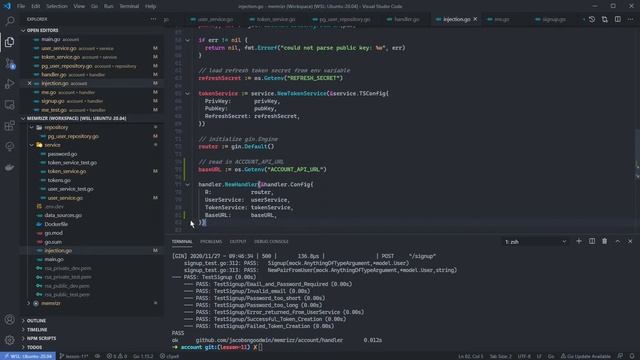The image size is (640, 360).
Task: Close injection.go in Open Editors list
Action: (29, 83)
